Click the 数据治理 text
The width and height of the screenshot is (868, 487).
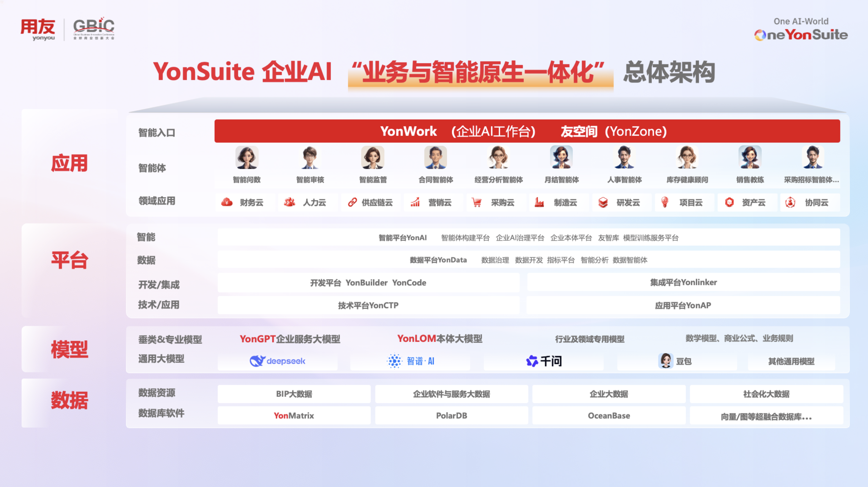tap(495, 260)
